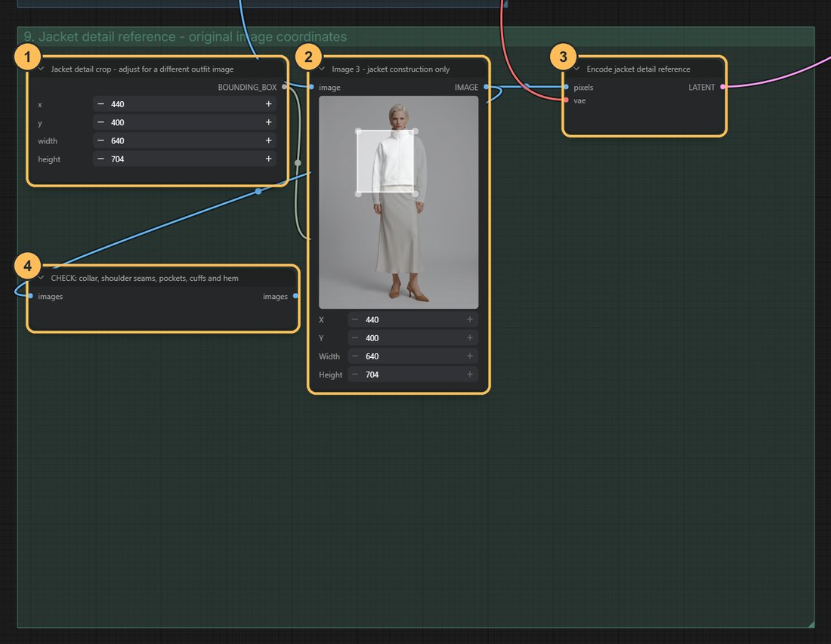The height and width of the screenshot is (644, 831).
Task: Select 'CHECK: collar, shoulder seams, pockets' title
Action: 145,278
